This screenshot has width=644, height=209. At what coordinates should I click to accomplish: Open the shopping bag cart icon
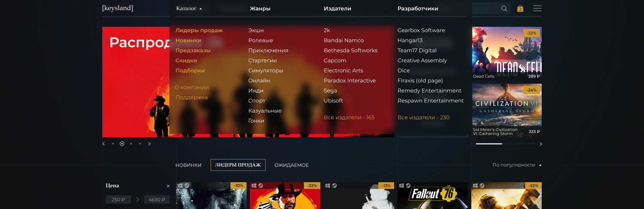(x=520, y=8)
